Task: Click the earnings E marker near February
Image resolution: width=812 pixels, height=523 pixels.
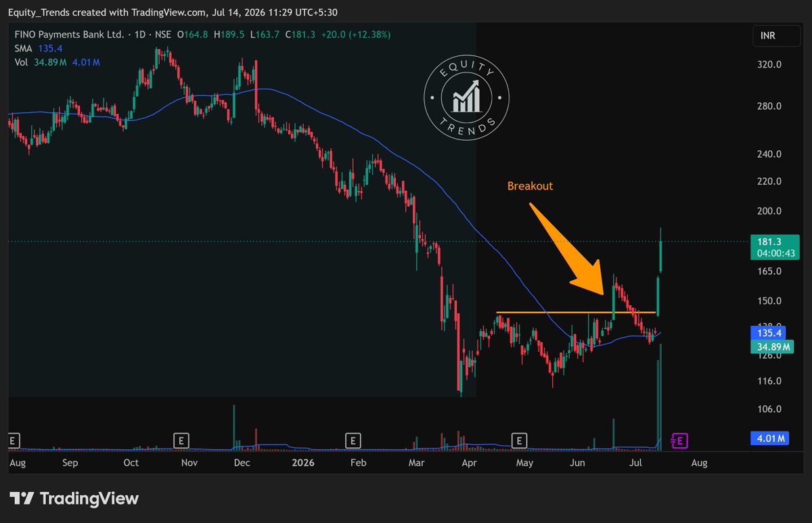Action: click(352, 440)
